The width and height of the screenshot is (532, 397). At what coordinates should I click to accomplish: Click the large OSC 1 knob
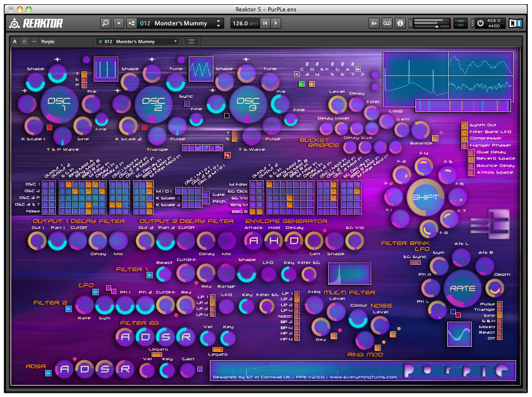click(59, 104)
